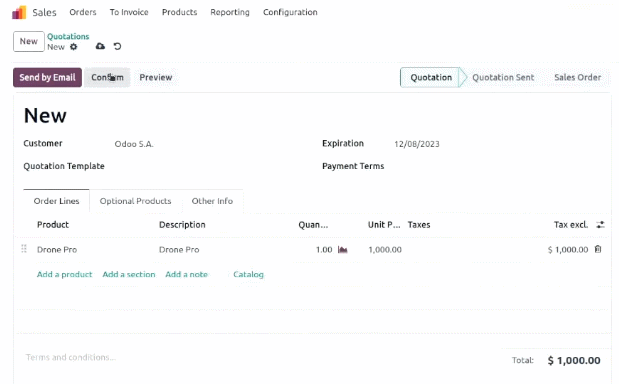Click the Sales app logo icon
619x384 pixels.
pos(19,12)
